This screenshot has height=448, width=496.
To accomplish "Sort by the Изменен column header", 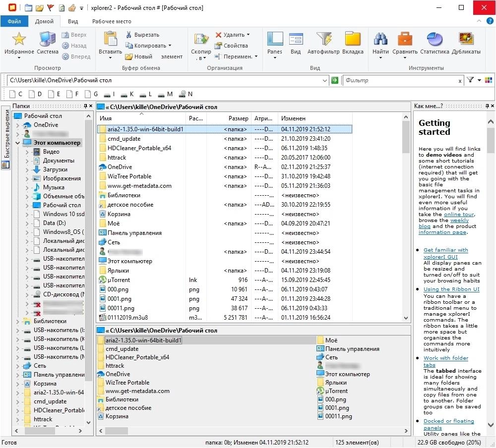I will pyautogui.click(x=315, y=118).
